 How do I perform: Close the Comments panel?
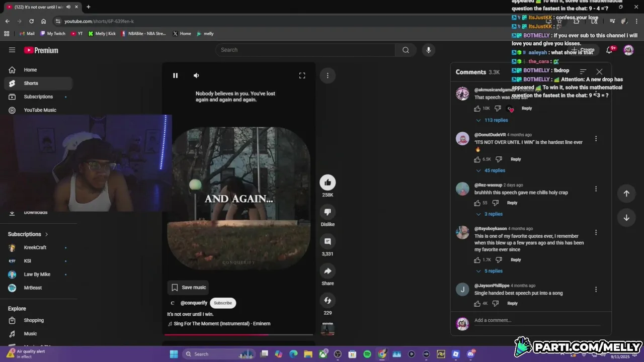[599, 72]
